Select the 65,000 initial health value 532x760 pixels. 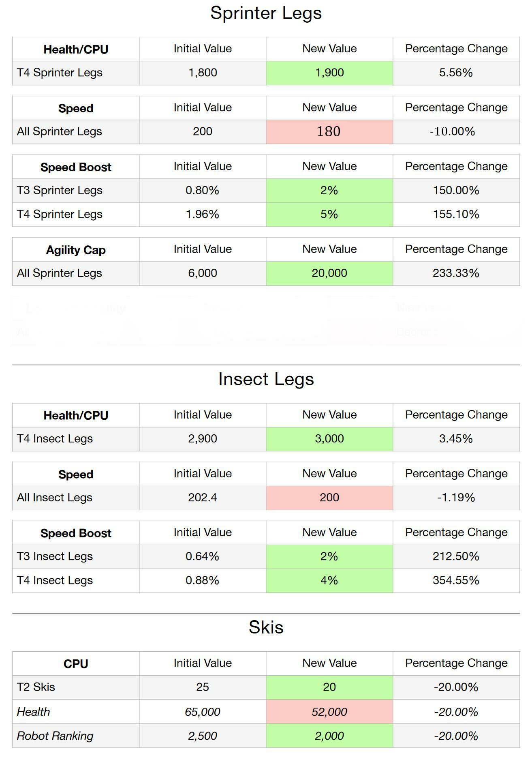pyautogui.click(x=202, y=712)
